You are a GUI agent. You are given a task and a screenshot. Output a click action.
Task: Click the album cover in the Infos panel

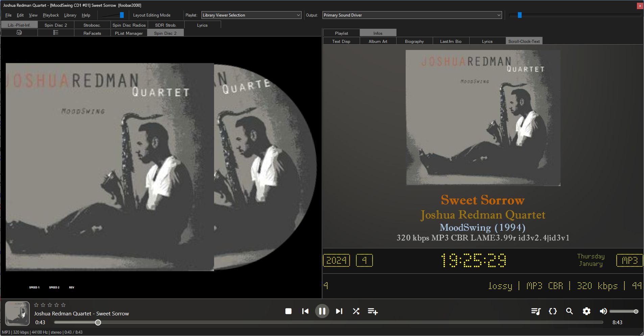point(483,118)
